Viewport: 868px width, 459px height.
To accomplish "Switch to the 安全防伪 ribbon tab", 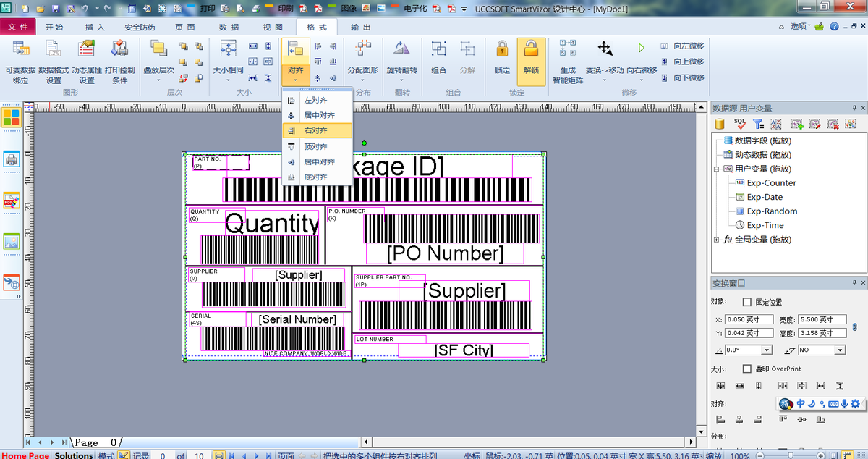I will tap(140, 28).
